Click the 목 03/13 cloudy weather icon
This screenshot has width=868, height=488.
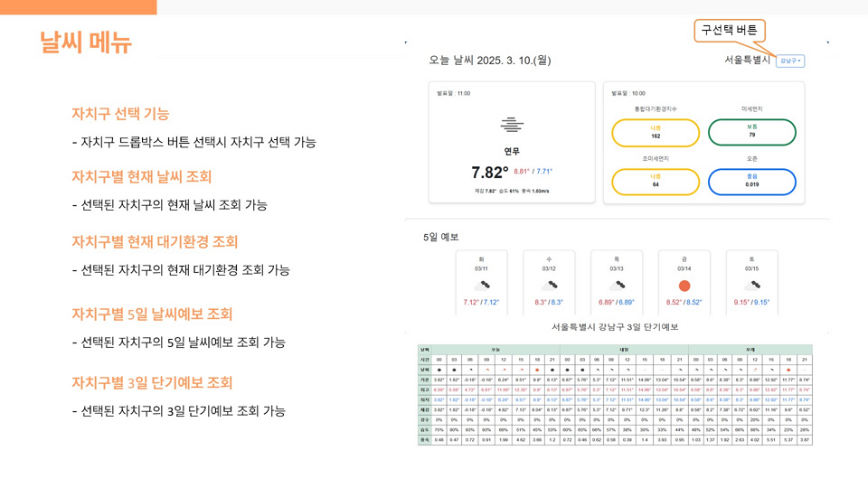[x=617, y=286]
